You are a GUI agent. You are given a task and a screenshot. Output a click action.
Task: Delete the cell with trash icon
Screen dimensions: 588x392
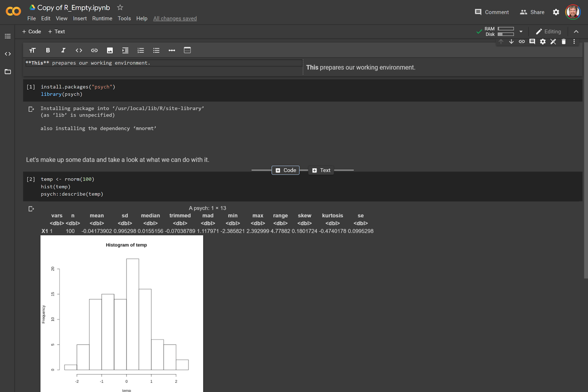click(x=563, y=41)
